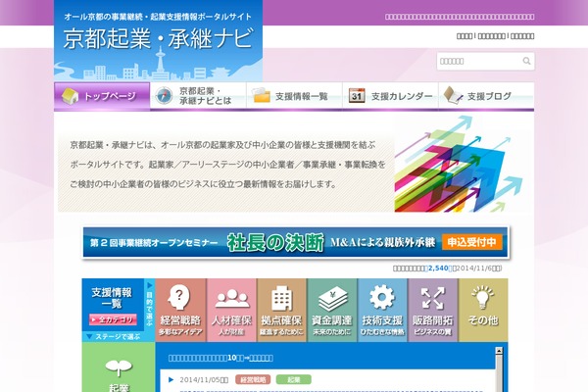The height and width of the screenshot is (392, 588).
Task: Click the last top-right header link
Action: click(x=522, y=36)
